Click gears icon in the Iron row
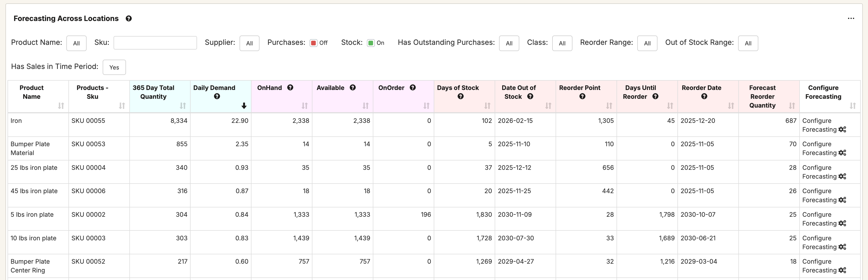This screenshot has width=868, height=280. (x=842, y=129)
